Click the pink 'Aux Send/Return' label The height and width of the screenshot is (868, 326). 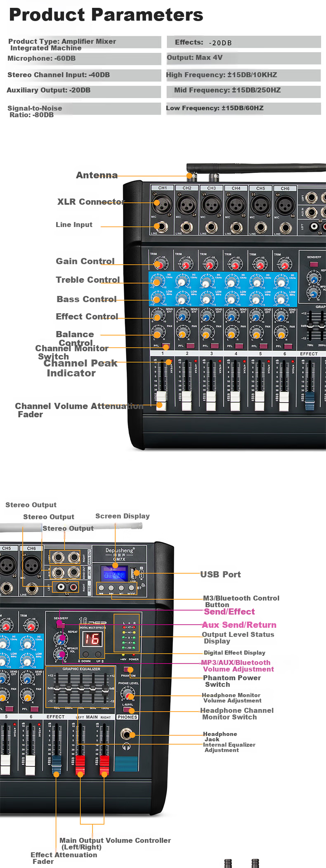coord(239,625)
